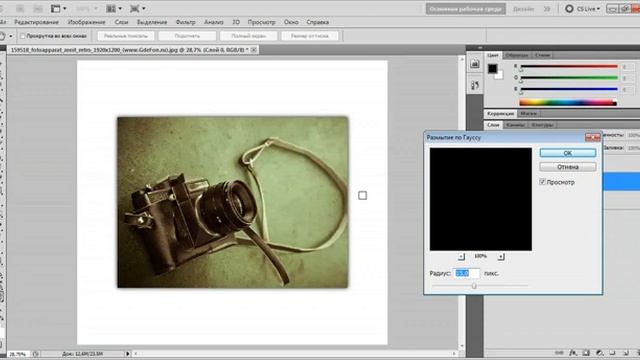Open the Слои menu in menu bar
The image size is (640, 360).
pyautogui.click(x=121, y=22)
